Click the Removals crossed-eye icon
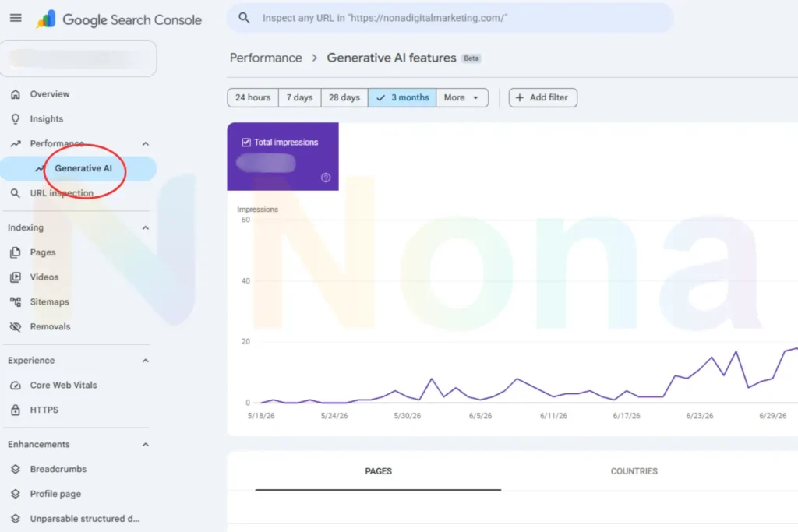Image resolution: width=798 pixels, height=532 pixels. [x=16, y=326]
